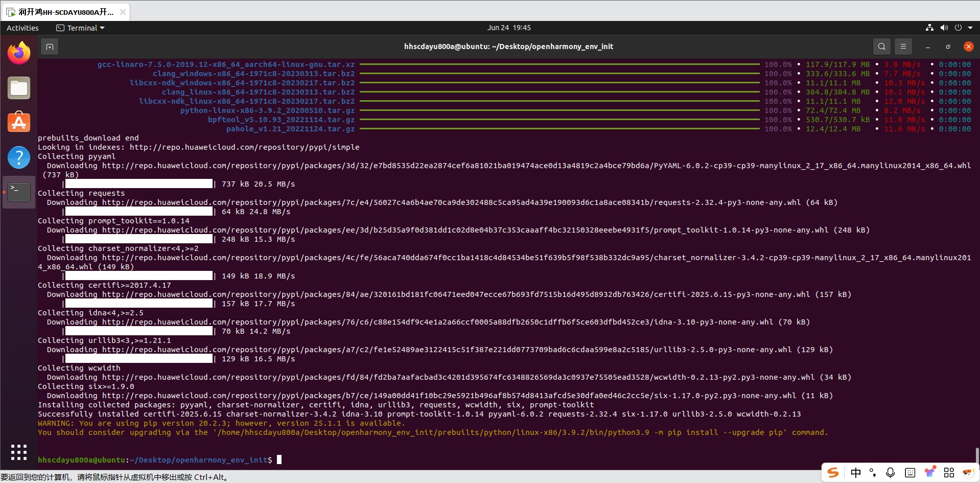Image resolution: width=980 pixels, height=483 pixels.
Task: Click 'Collecting prompt_toolkit==1.0.14' line
Action: (113, 221)
